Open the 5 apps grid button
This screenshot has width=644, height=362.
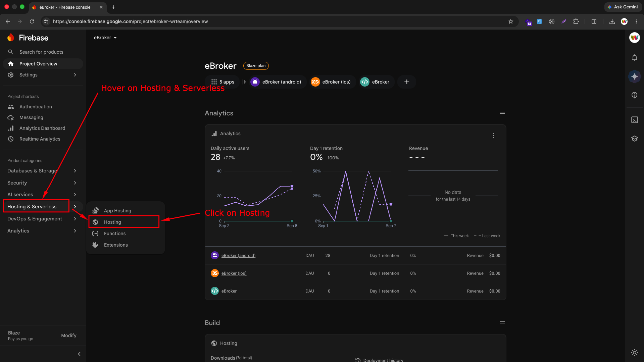coord(222,82)
